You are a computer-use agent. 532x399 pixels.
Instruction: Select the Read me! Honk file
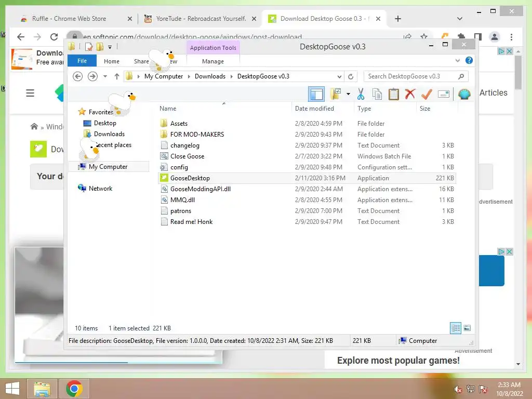point(191,221)
